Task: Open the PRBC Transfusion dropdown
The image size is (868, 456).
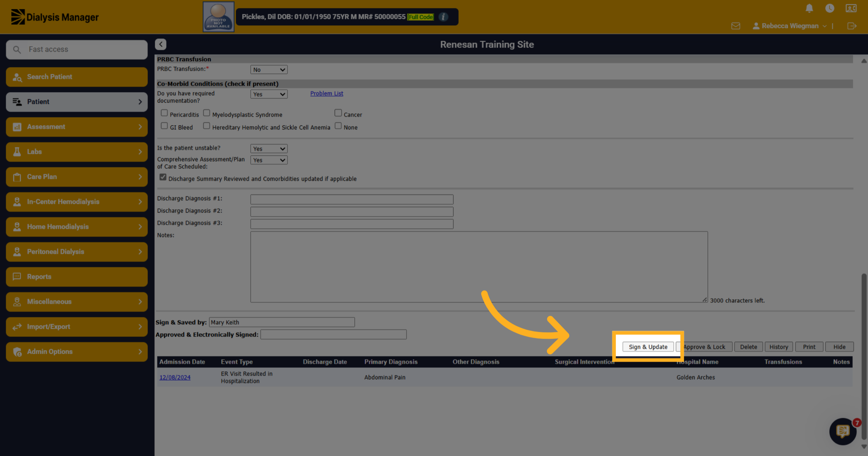Action: [269, 69]
